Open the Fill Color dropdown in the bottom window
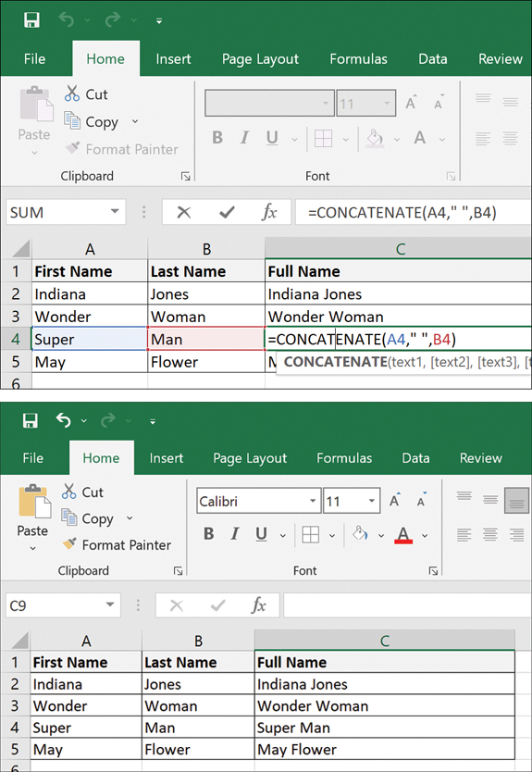The height and width of the screenshot is (772, 532). 380,535
